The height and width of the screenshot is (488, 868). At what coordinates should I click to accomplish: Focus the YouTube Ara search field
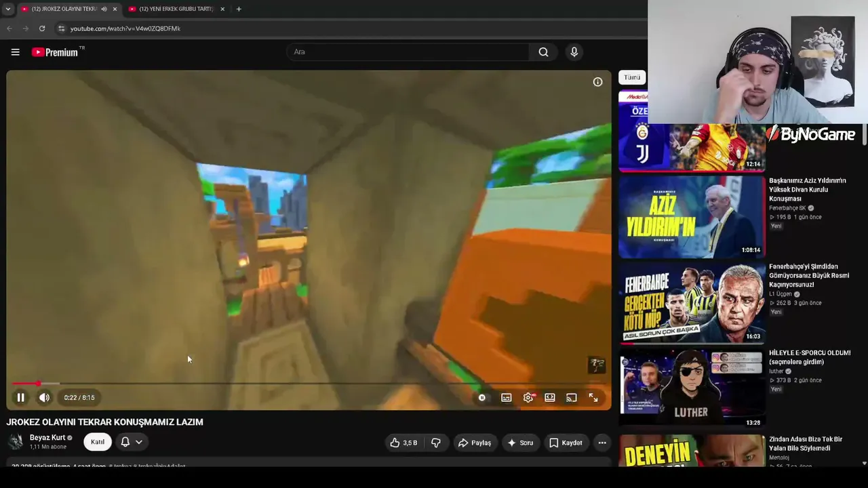(408, 52)
